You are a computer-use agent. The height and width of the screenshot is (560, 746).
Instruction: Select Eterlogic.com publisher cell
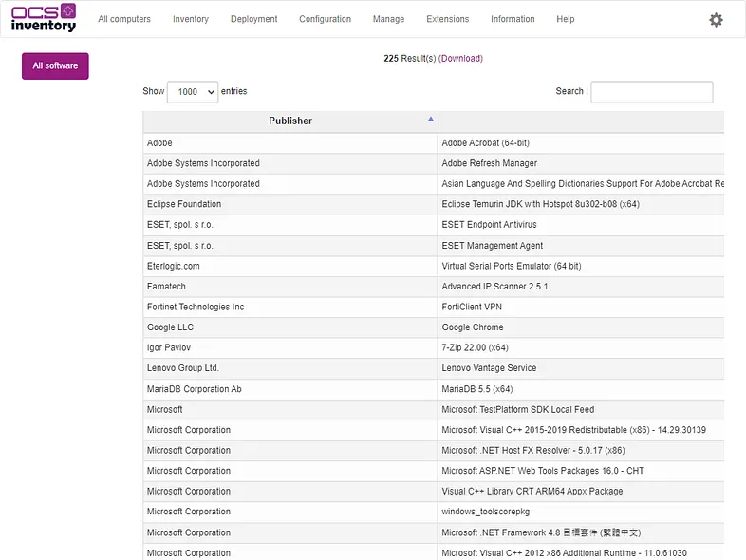290,266
